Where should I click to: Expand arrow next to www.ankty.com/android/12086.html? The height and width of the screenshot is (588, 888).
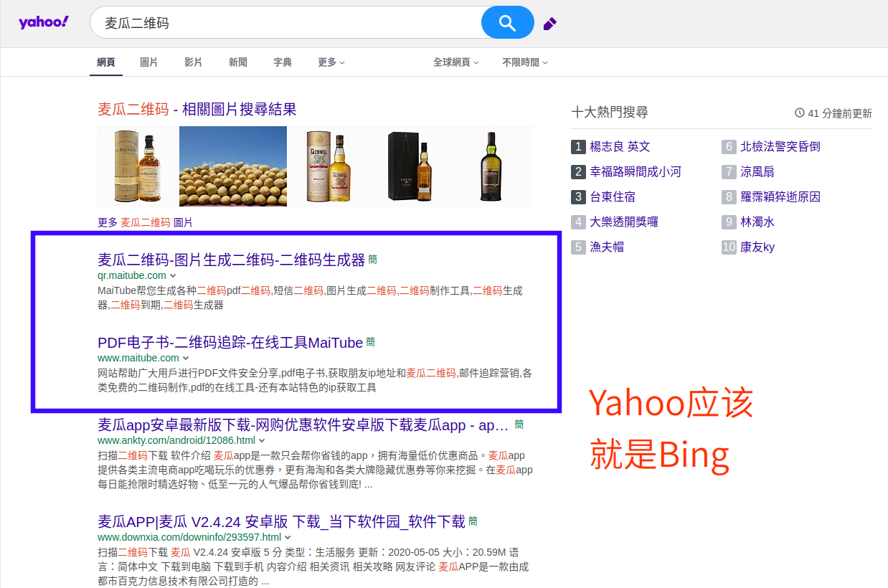pos(262,441)
